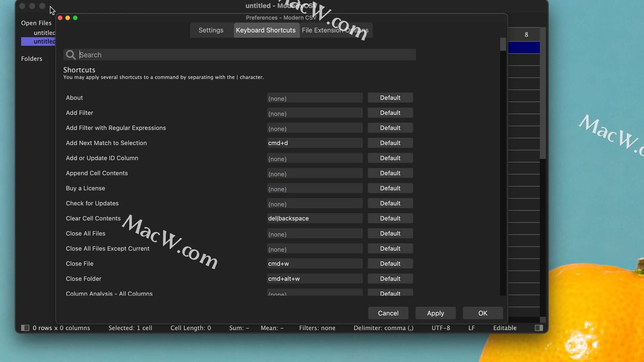Reset Append Cell Contents to Default

390,173
